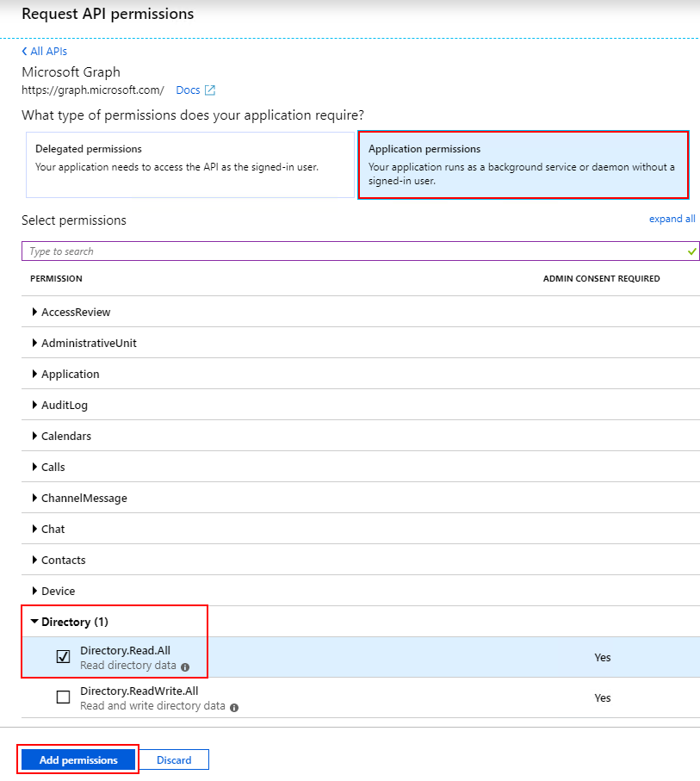This screenshot has width=700, height=781.
Task: Select the Application permissions option
Action: 523,164
